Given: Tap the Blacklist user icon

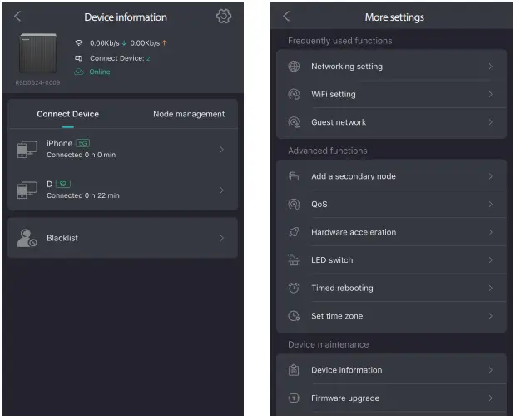Looking at the screenshot, I should click(27, 238).
